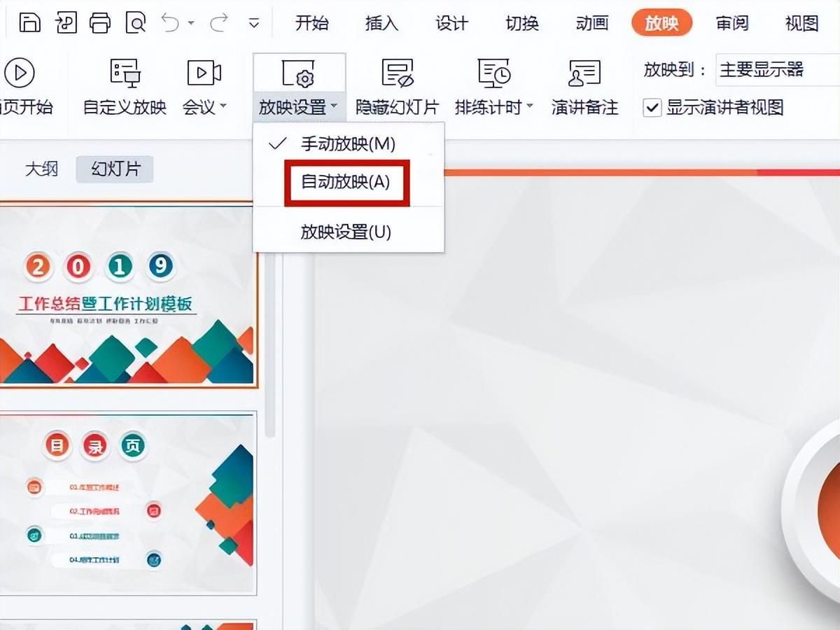Switch to the 幻灯片 panel tab
The image size is (840, 630).
click(115, 169)
